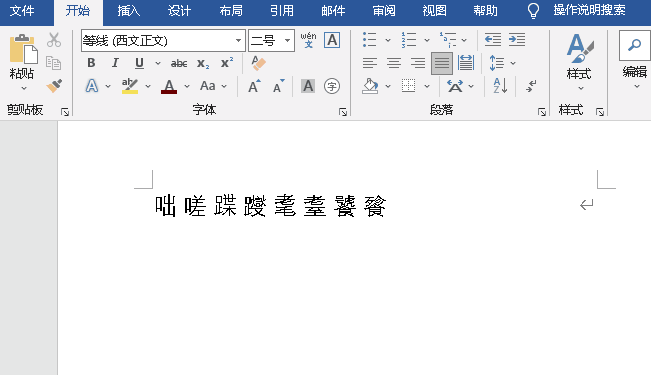Screen dimensions: 651x375
Task: Open the Change Case Aa dropdown
Action: (213, 86)
